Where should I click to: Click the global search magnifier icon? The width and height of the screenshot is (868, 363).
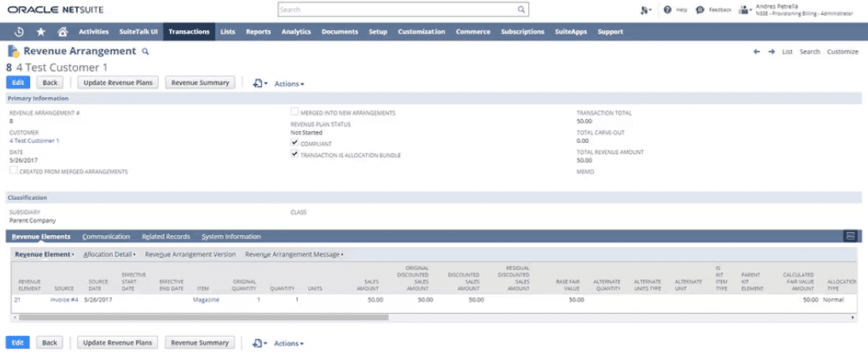click(x=521, y=10)
